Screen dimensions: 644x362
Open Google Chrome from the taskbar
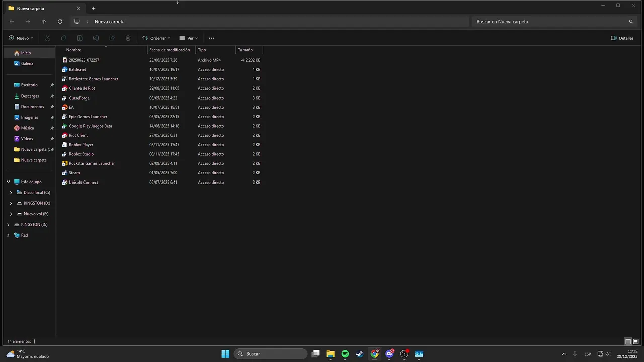[x=375, y=354]
